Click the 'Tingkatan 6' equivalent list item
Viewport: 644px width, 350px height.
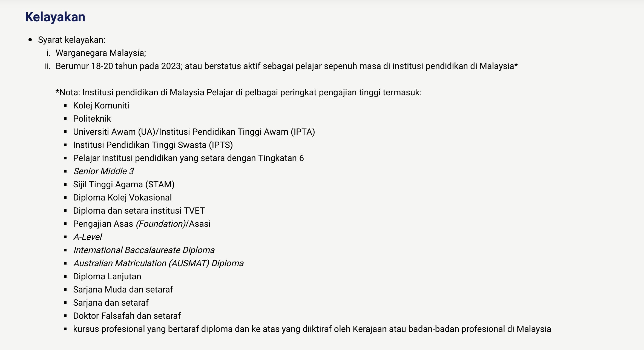(188, 158)
